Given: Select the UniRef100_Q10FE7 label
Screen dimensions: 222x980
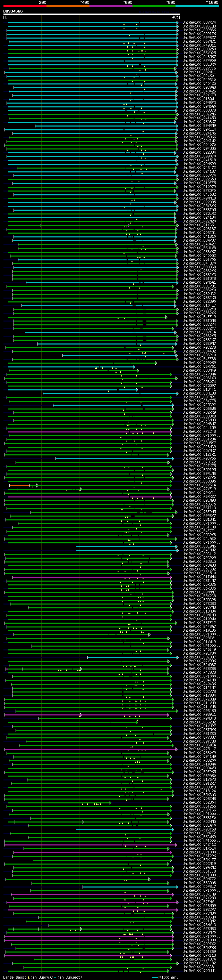Looking at the screenshot, I should [199, 306].
